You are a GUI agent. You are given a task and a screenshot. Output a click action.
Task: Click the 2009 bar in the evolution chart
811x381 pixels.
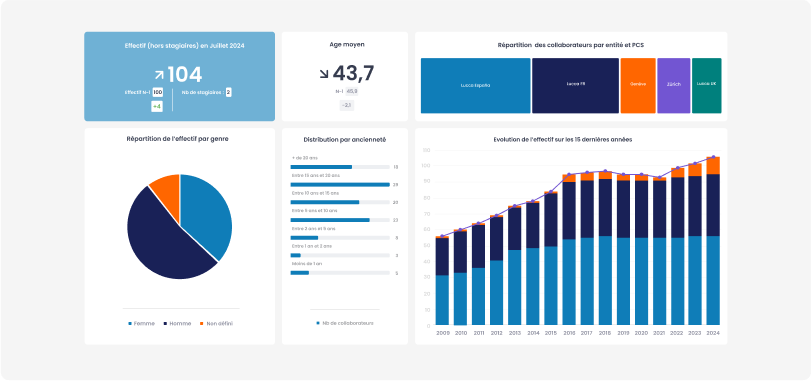[442, 281]
